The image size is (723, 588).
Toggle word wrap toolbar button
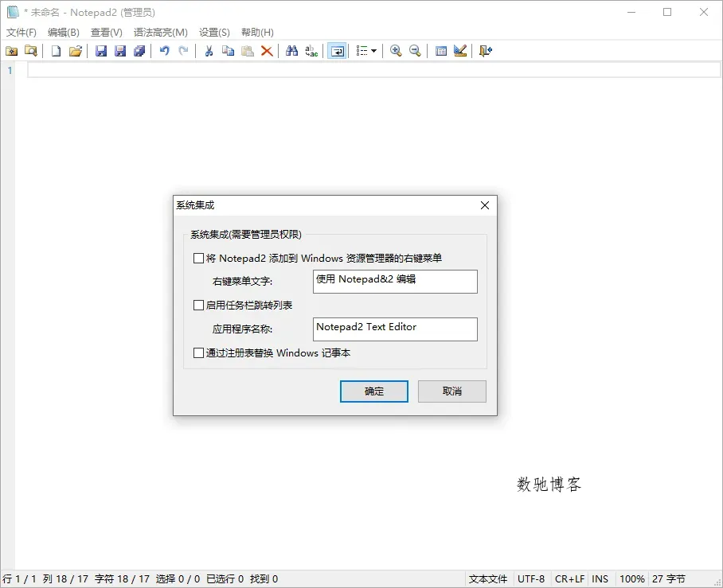[337, 51]
